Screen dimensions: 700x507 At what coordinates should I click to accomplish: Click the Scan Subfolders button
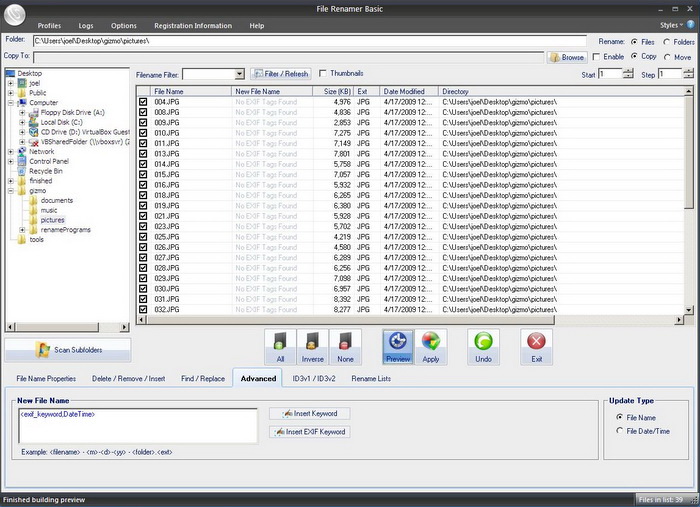(x=68, y=349)
